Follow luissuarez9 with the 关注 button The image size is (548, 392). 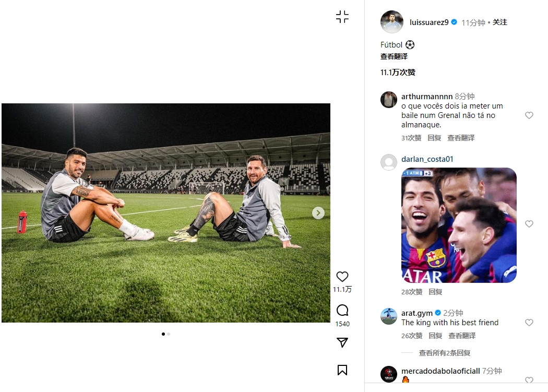pyautogui.click(x=500, y=22)
